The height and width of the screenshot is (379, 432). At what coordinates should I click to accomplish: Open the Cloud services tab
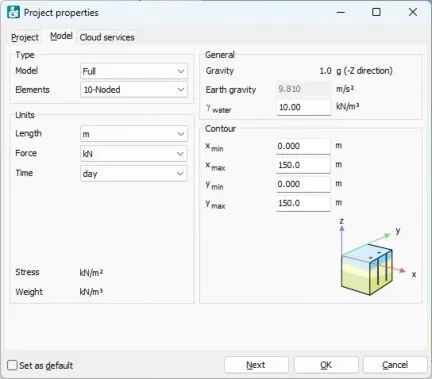point(107,37)
